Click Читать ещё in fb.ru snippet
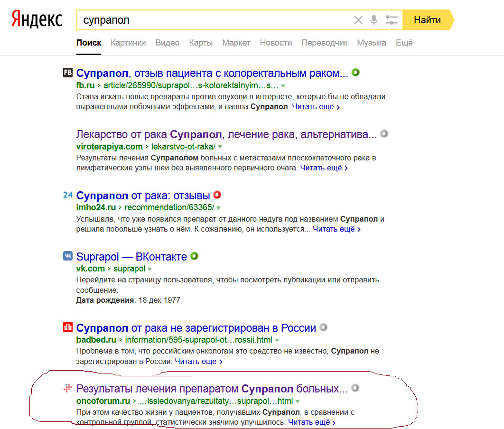This screenshot has height=429, width=504. 316,107
